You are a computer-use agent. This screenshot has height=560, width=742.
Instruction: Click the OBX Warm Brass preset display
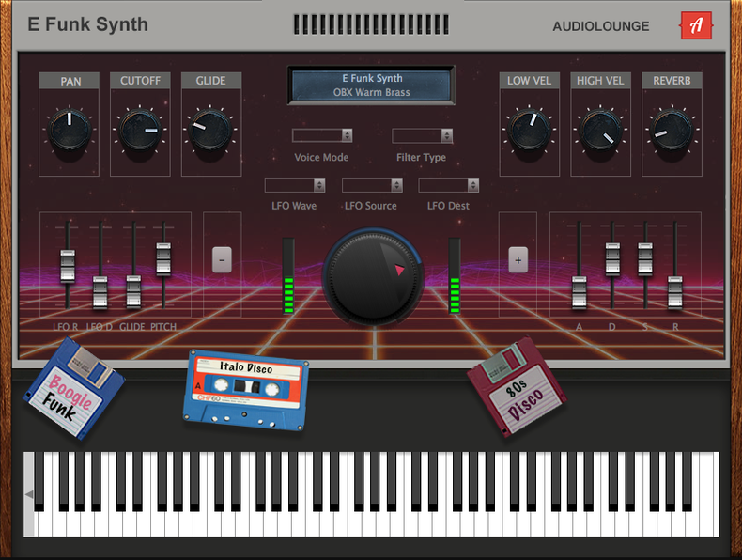coord(372,86)
